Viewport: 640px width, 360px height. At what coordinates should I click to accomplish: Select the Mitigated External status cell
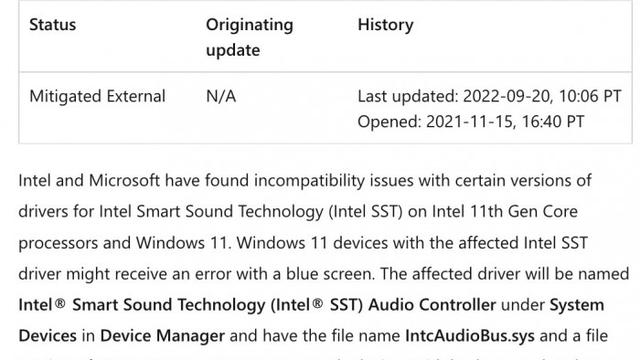coord(97,96)
